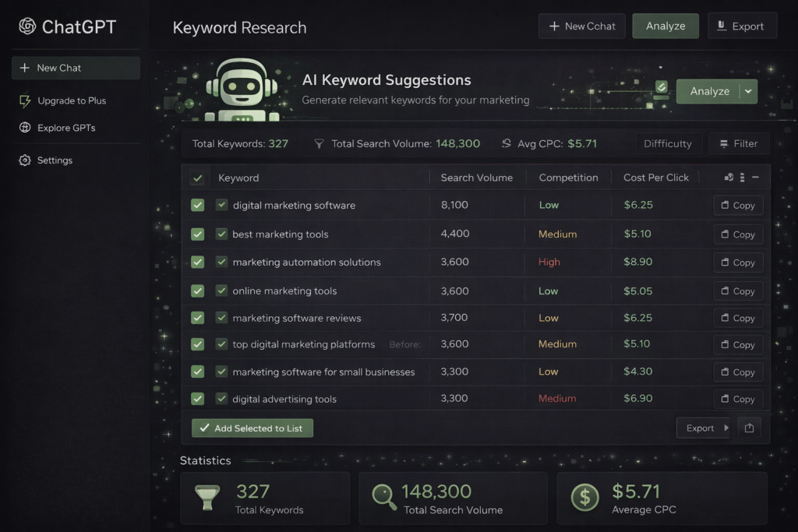Click the Settings gear icon in sidebar
Viewport: 798px width, 532px height.
[25, 160]
